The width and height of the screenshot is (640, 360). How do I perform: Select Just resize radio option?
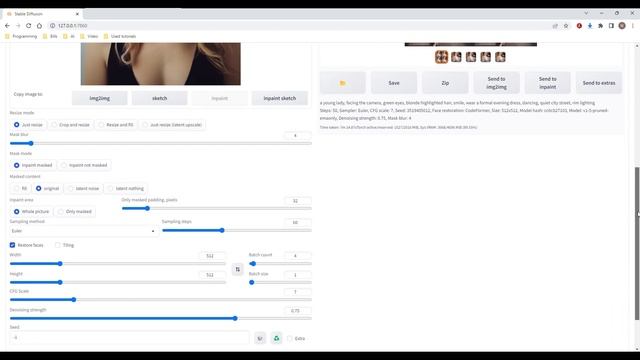pyautogui.click(x=28, y=124)
